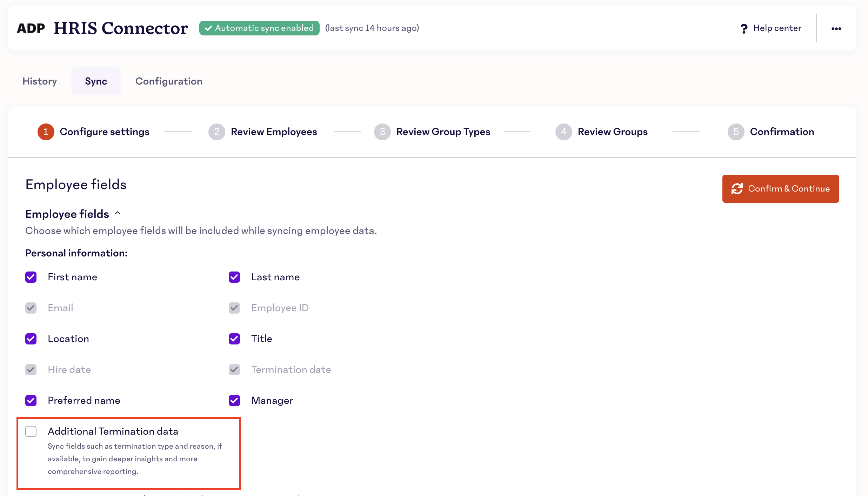This screenshot has height=496, width=868.
Task: Click the ADP logo
Action: click(31, 28)
